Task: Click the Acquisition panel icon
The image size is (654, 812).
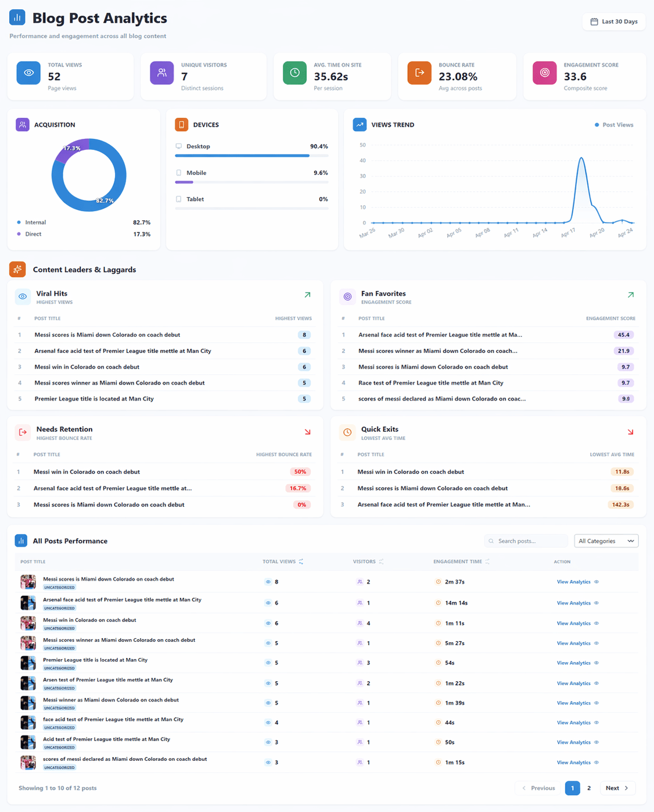Action: click(x=23, y=124)
